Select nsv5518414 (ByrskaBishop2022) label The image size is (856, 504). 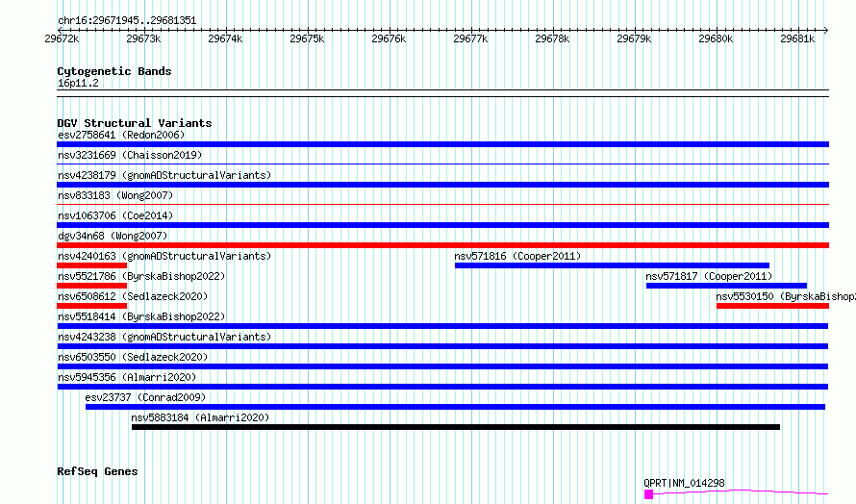click(x=141, y=316)
